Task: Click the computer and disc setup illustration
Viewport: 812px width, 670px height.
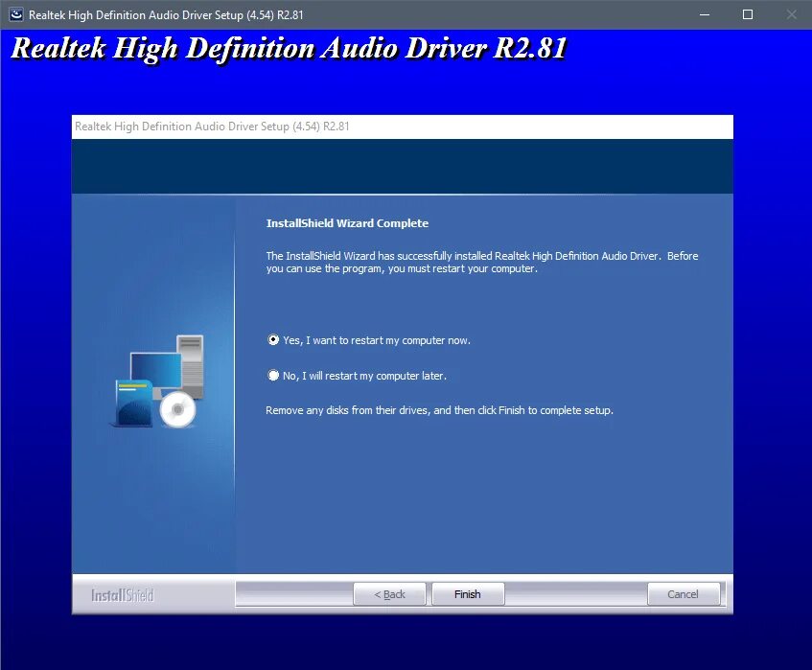Action: pos(159,381)
